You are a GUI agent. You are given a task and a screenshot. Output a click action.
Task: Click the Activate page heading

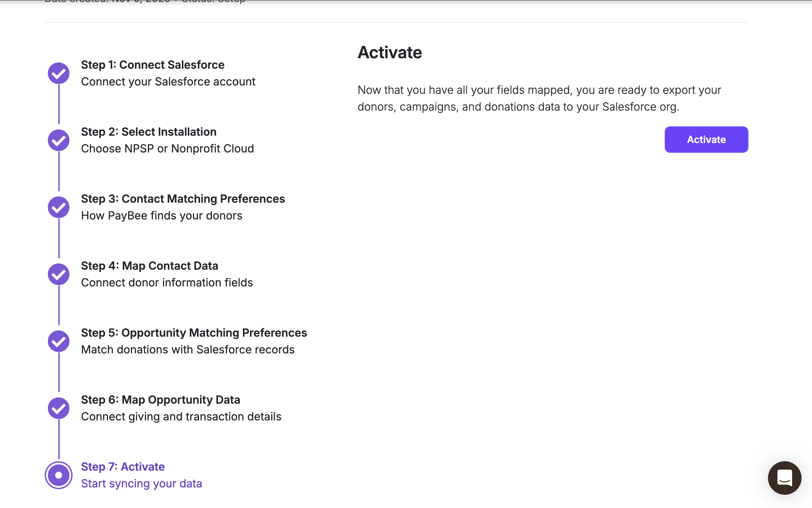pyautogui.click(x=390, y=53)
